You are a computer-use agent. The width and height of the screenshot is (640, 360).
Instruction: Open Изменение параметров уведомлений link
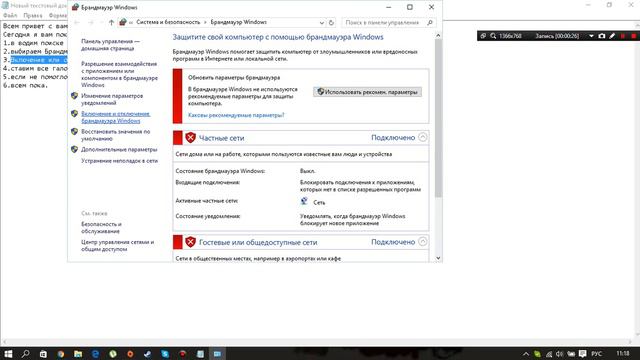click(112, 99)
